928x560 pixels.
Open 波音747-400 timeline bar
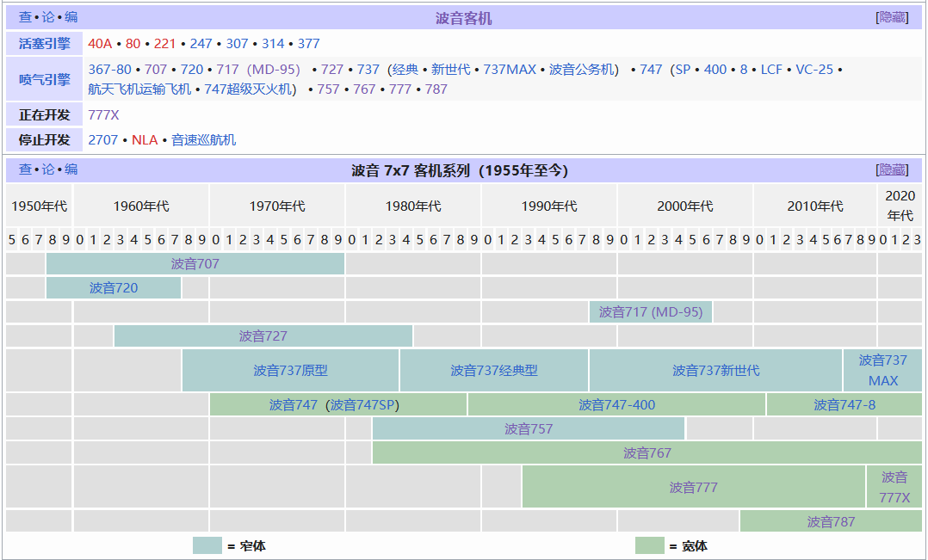click(616, 405)
